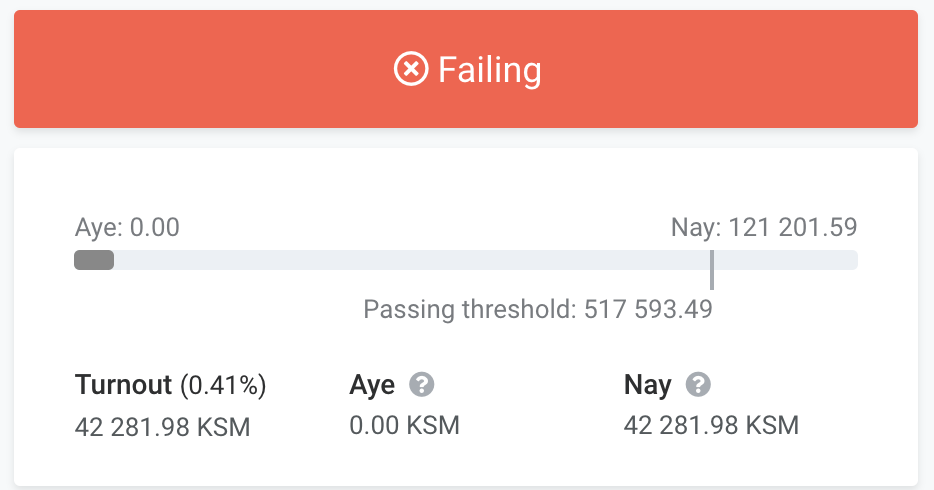Click the Aye: 0.00 label above bar
Image resolution: width=934 pixels, height=490 pixels.
click(127, 227)
